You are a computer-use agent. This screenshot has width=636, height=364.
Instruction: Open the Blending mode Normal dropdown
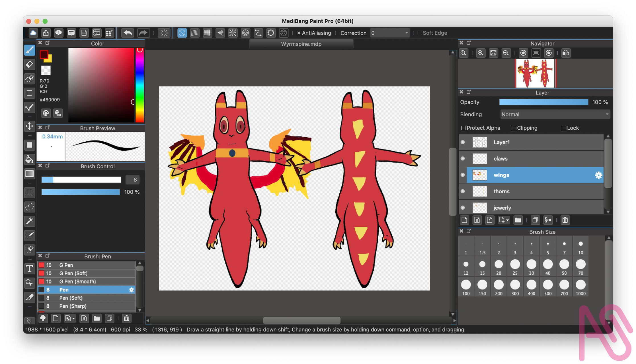tap(555, 114)
